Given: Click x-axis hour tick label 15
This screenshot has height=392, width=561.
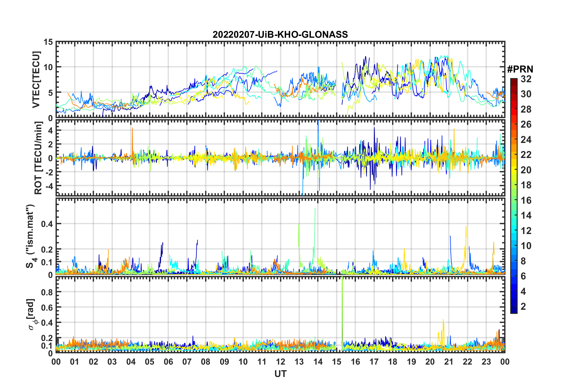Looking at the screenshot, I should pos(337,362).
